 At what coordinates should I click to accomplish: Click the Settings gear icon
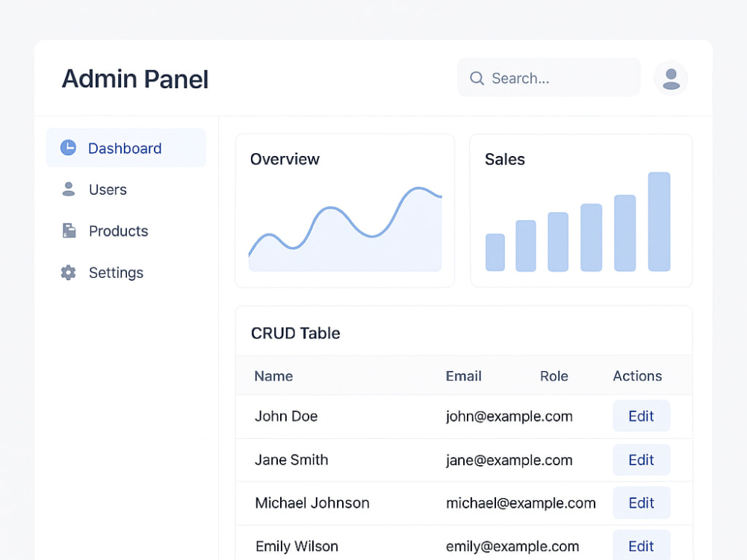[68, 273]
